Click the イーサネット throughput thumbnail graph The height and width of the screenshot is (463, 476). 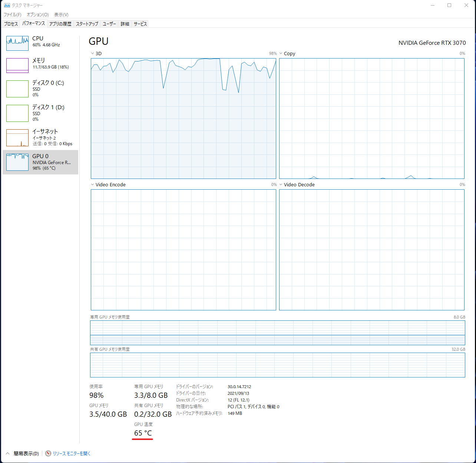(17, 138)
